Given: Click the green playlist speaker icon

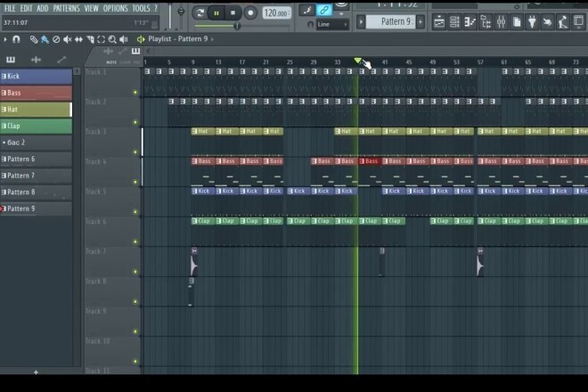Looking at the screenshot, I should pyautogui.click(x=141, y=39).
